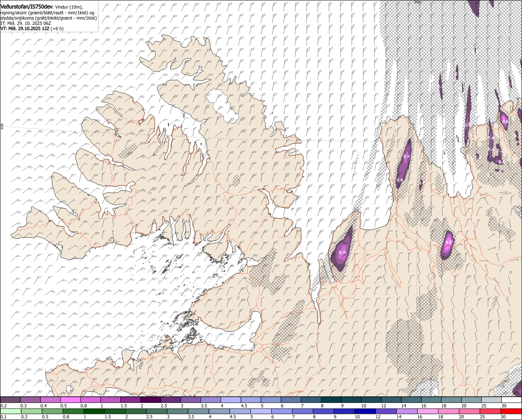
Task: Click the purple precipitation cell labeled 0.5
Action: tap(342, 250)
